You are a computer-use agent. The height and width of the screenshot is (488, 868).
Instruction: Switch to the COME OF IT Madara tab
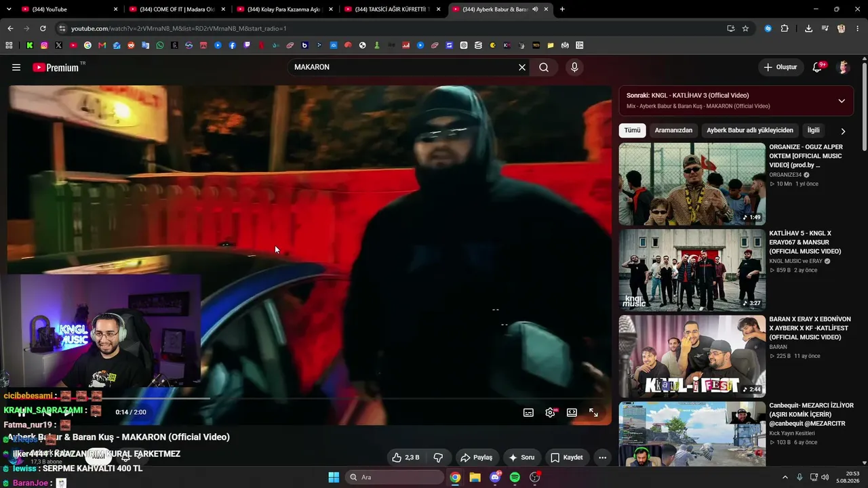tap(176, 9)
